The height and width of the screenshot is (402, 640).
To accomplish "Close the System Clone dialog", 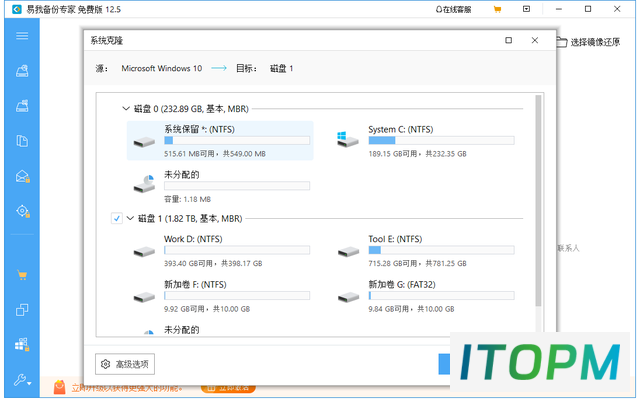I will (x=535, y=40).
